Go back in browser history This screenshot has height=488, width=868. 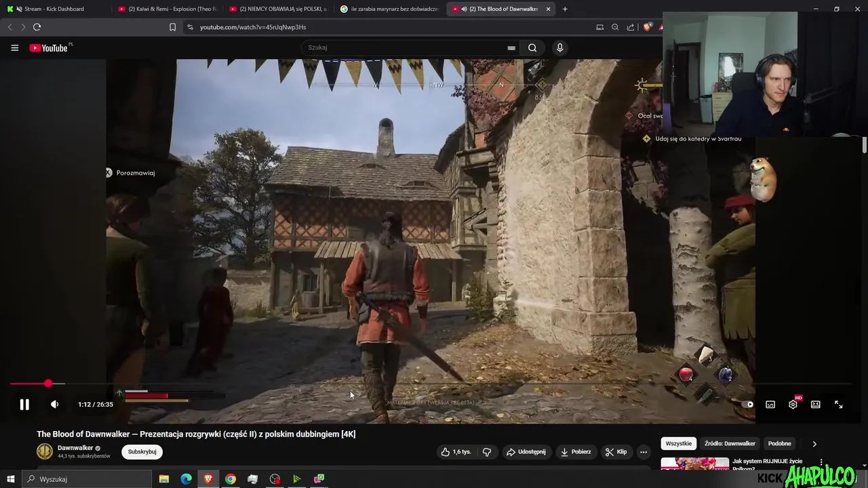(9, 27)
